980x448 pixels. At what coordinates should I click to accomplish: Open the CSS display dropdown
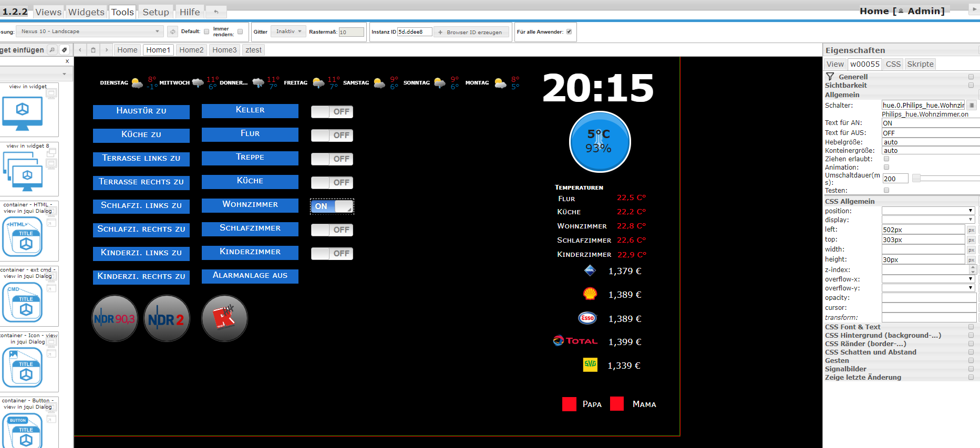[x=928, y=220]
